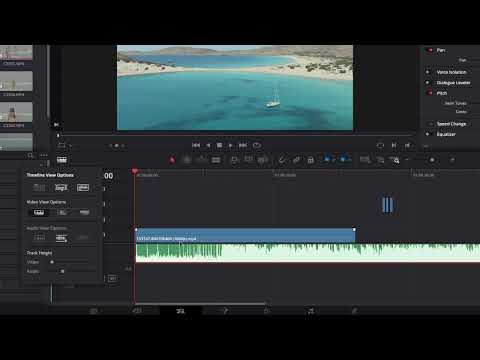The height and width of the screenshot is (360, 480).
Task: Enable Subtitle Tracks in Timeline View Options
Action: click(x=61, y=188)
